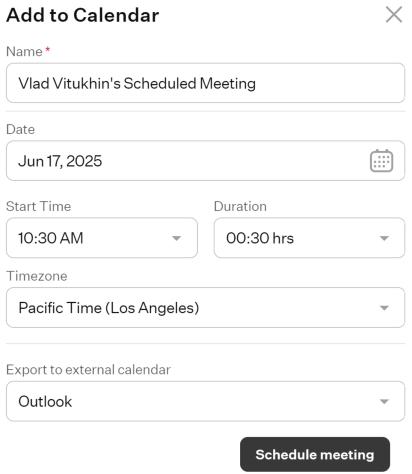Image resolution: width=412 pixels, height=474 pixels.
Task: Close the Add to Calendar dialog
Action: [394, 15]
